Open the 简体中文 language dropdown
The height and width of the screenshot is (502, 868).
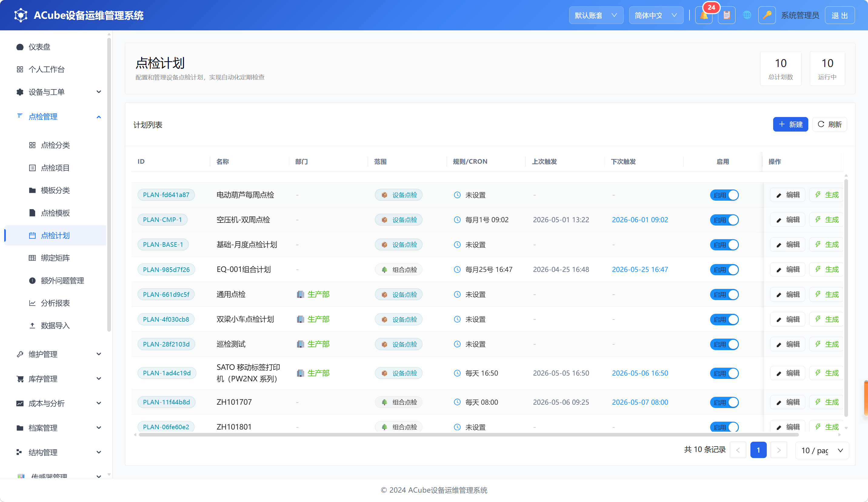(x=656, y=15)
